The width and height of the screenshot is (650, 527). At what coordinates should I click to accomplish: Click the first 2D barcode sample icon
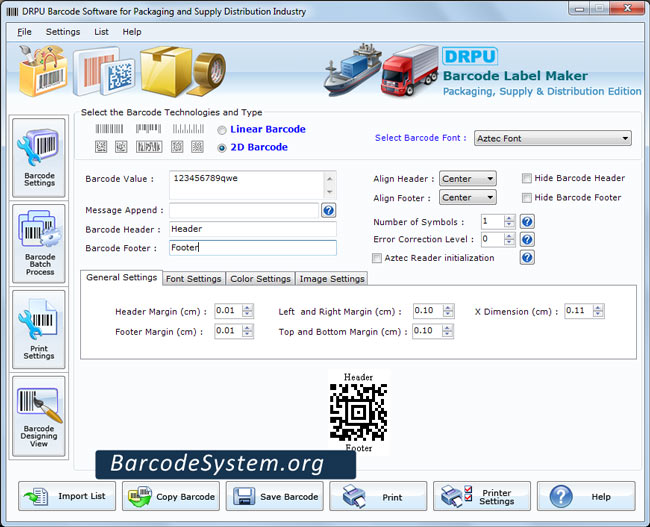(101, 146)
